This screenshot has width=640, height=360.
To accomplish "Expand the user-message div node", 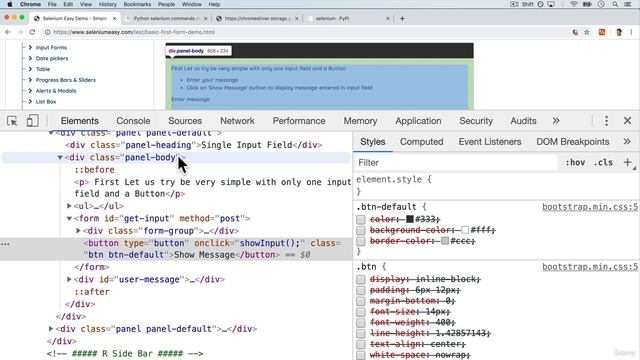I will (69, 280).
